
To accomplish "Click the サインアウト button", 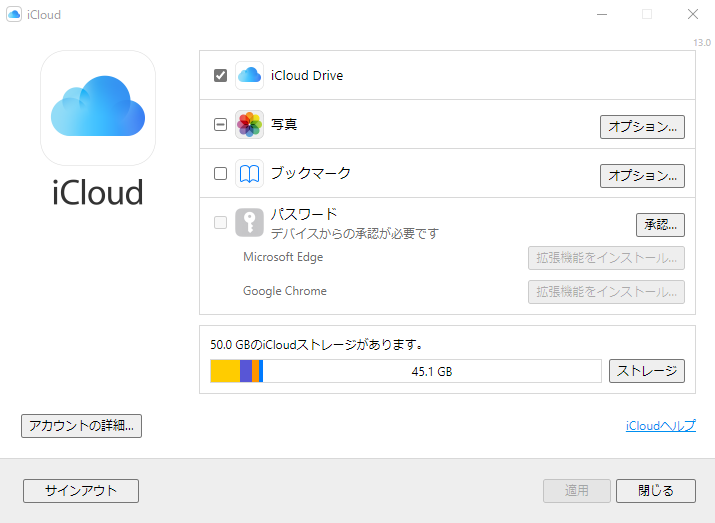I will [81, 491].
